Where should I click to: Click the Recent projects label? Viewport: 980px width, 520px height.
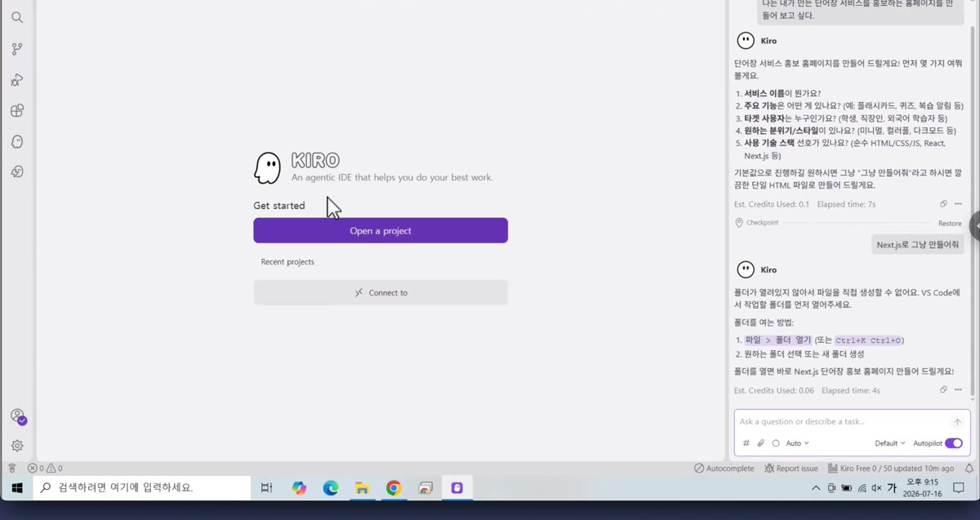click(287, 262)
